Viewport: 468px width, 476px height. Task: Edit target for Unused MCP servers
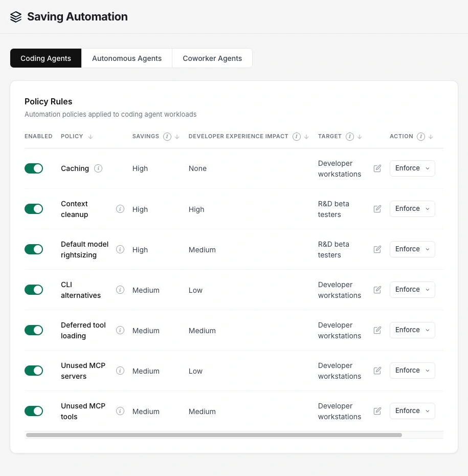coord(377,371)
